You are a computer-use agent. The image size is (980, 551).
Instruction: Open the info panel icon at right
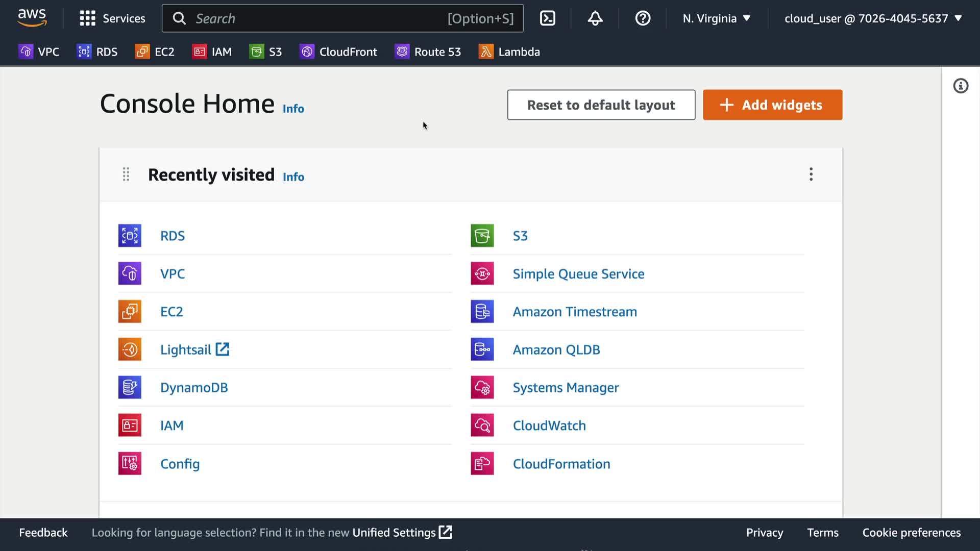pos(961,86)
